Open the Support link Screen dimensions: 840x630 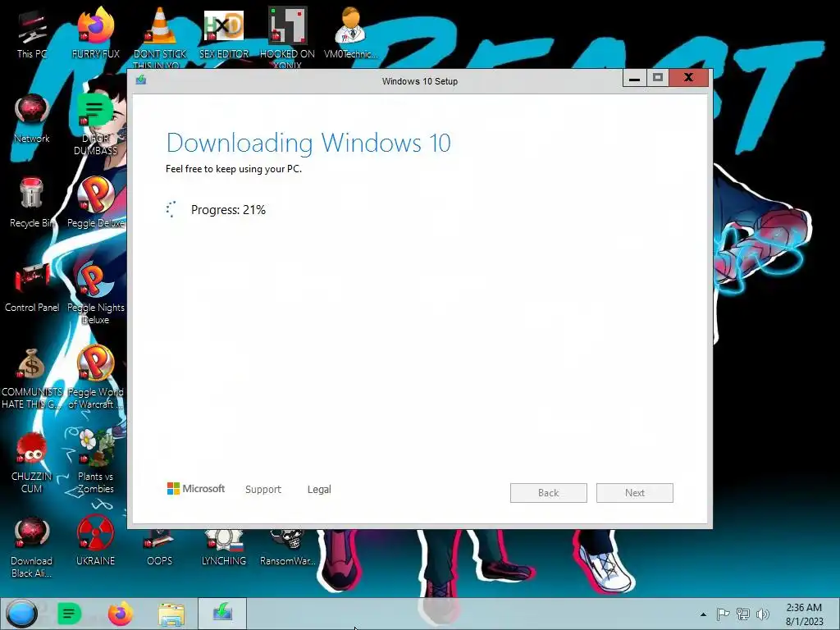(x=263, y=489)
